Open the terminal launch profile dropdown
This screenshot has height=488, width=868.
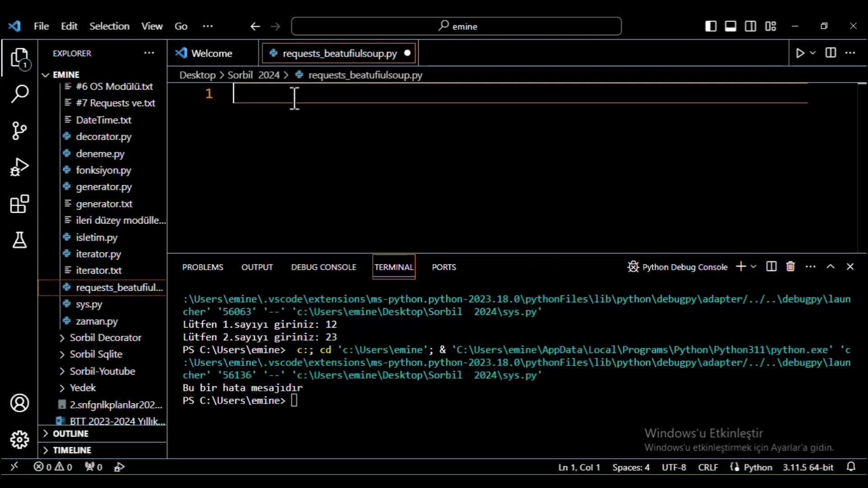[753, 267]
